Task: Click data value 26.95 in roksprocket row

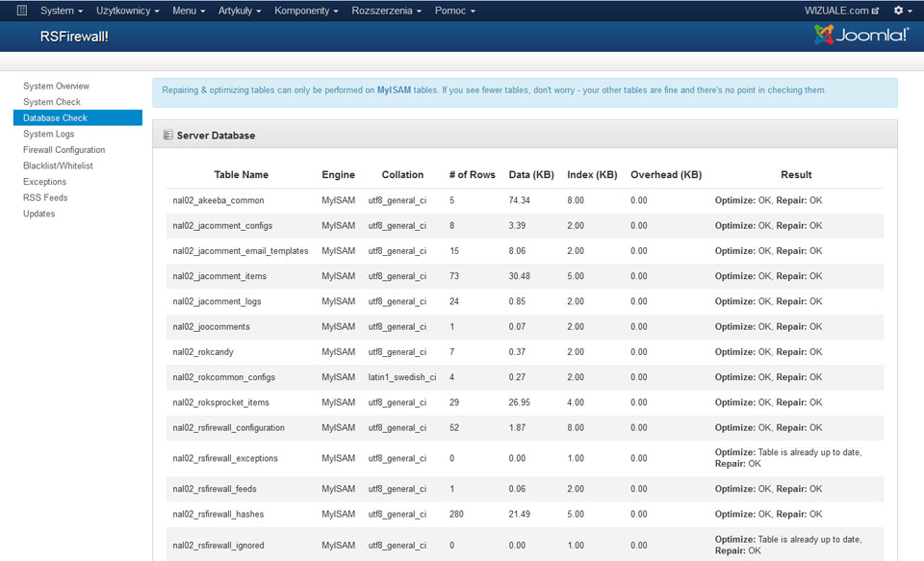Action: (519, 403)
